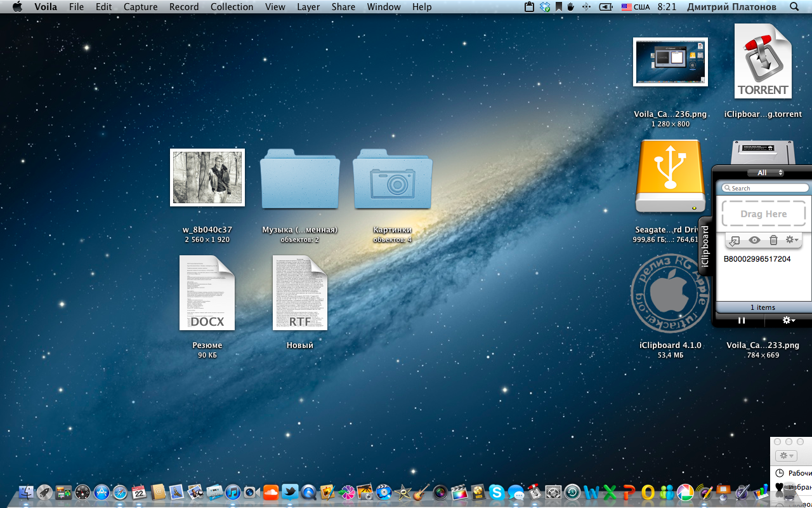Click the paste arrow icon in iClipboard

[734, 241]
